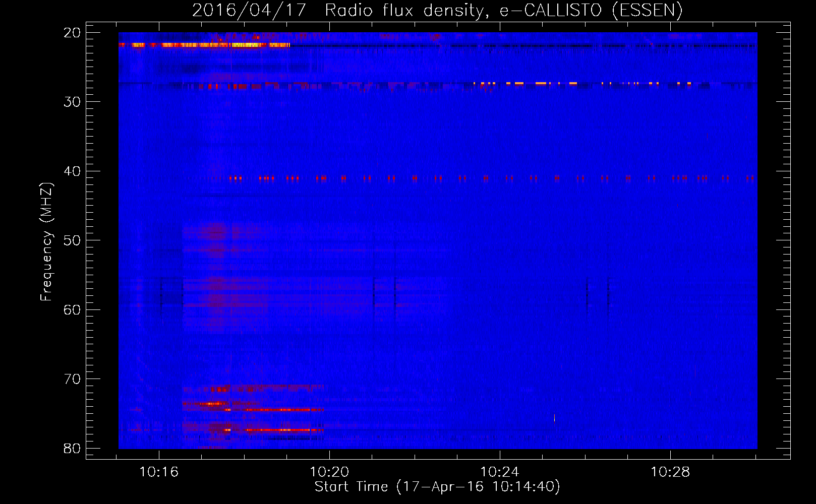Click the bright yellow emission band near 22 MHz
The image size is (816, 504).
[x=204, y=45]
